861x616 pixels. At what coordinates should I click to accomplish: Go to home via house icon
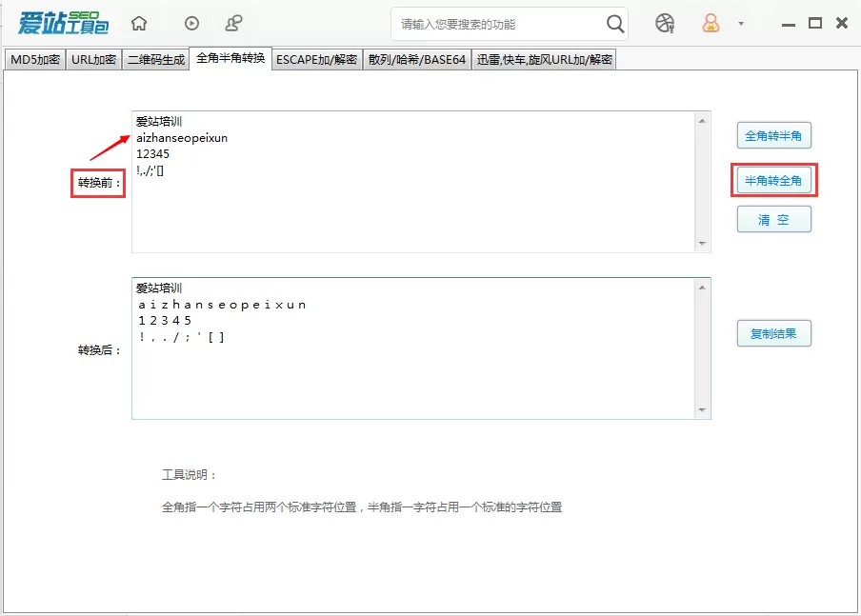coord(139,23)
